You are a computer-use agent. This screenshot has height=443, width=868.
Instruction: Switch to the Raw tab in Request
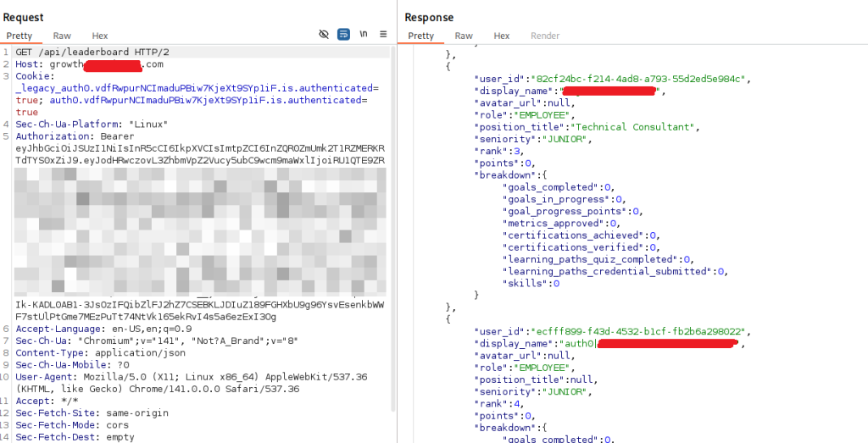(62, 36)
